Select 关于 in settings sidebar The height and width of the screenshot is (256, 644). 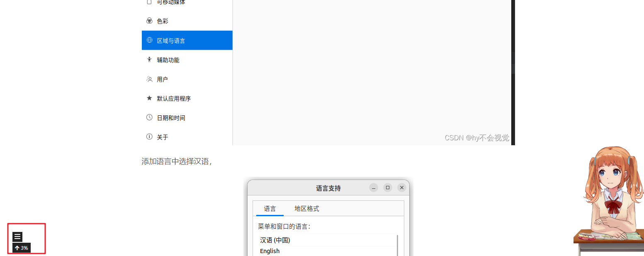click(187, 137)
